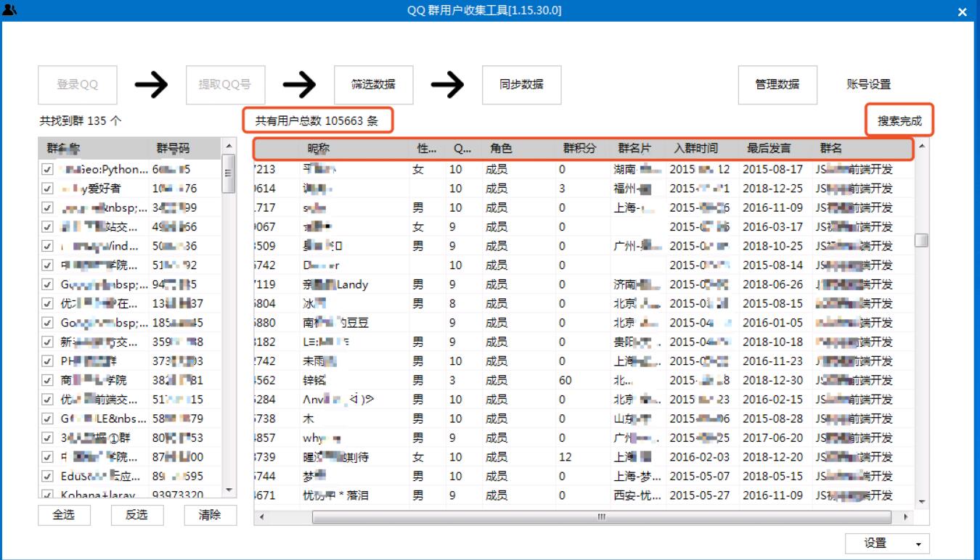
Task: Open 账号设置
Action: tap(868, 84)
